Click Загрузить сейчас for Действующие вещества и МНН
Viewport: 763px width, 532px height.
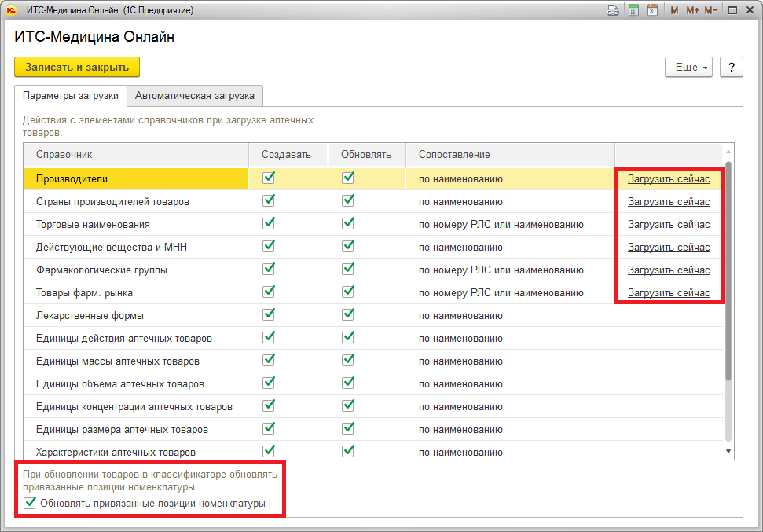click(669, 248)
